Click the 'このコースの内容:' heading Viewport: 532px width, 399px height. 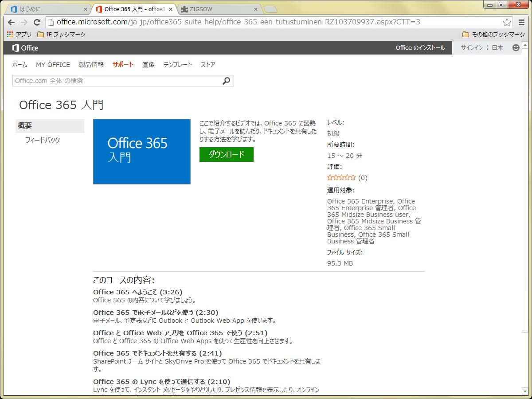pos(124,280)
